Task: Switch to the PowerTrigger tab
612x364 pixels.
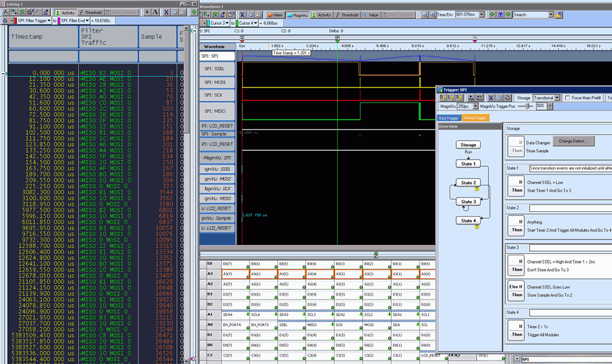Action: click(x=475, y=117)
